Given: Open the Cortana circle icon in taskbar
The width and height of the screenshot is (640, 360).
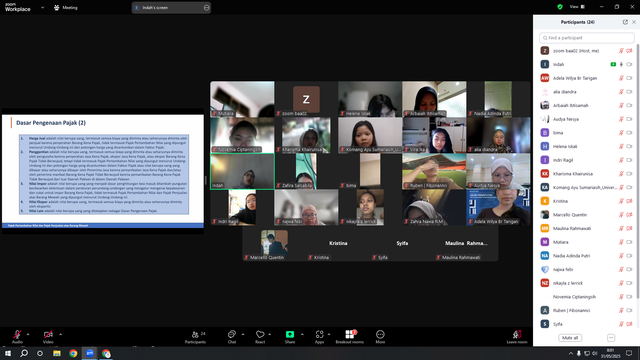Looking at the screenshot, I should pos(40,353).
